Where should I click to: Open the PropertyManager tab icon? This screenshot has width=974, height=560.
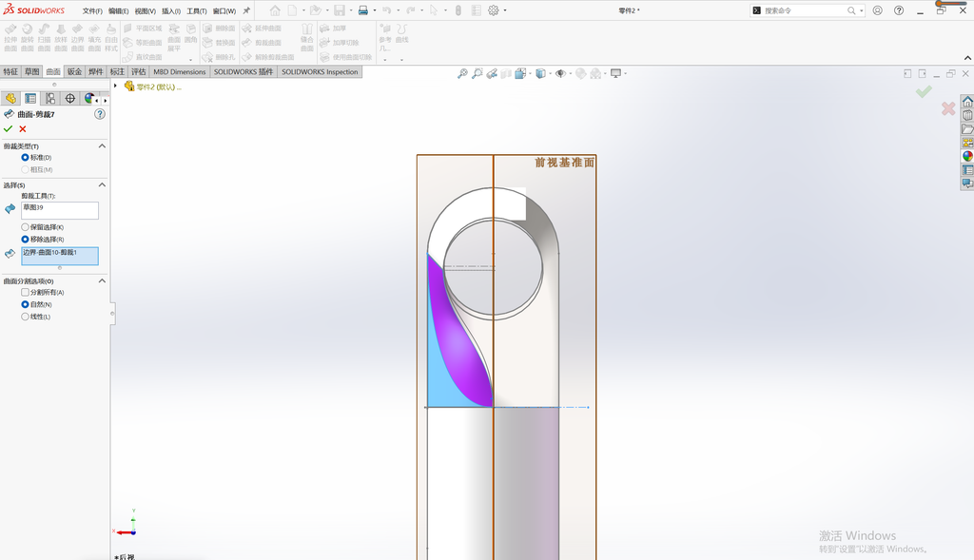[x=30, y=99]
